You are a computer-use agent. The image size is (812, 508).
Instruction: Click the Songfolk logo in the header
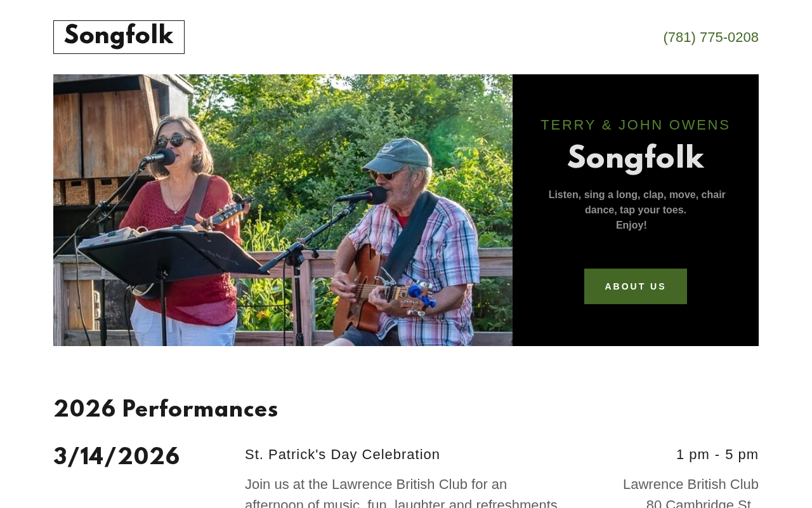click(x=119, y=37)
